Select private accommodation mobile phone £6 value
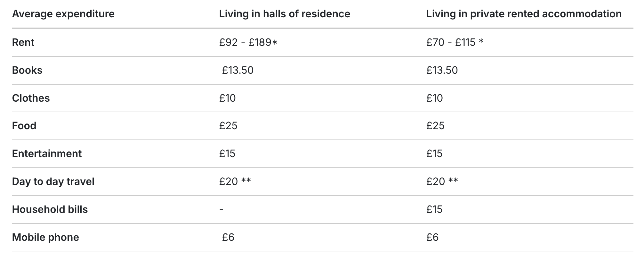 click(432, 237)
